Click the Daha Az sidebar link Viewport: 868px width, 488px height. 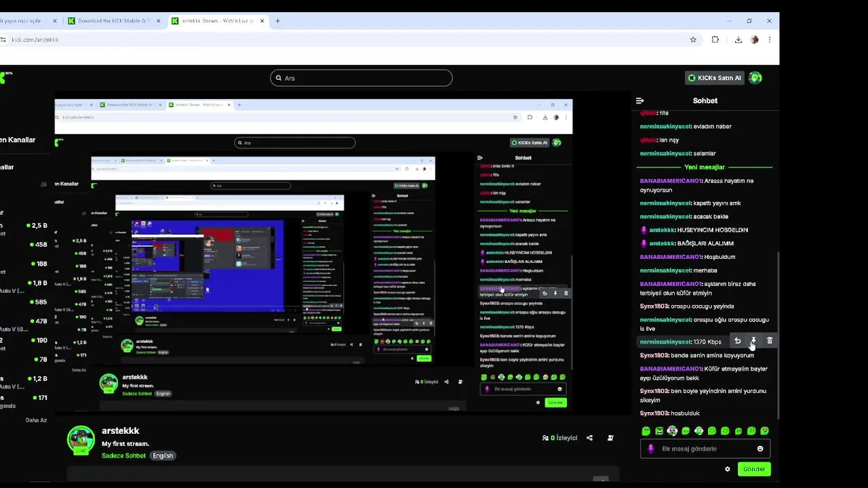point(36,420)
